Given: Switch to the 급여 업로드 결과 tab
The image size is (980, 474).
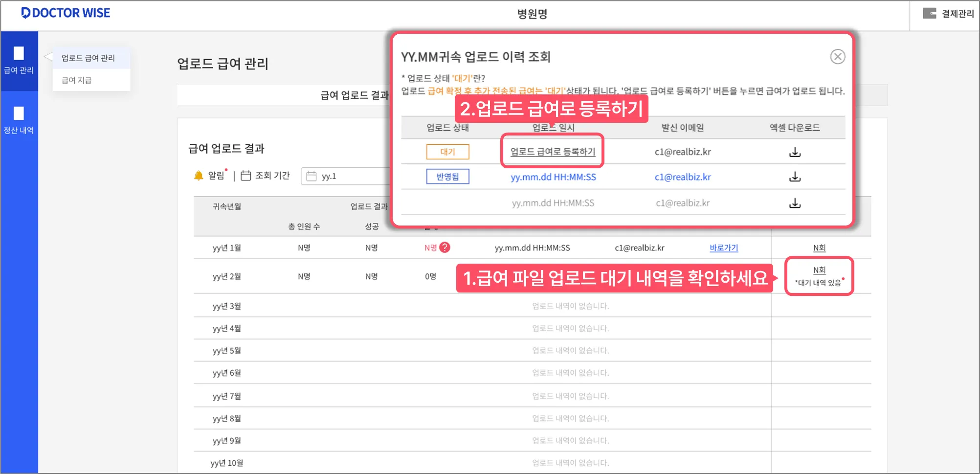Looking at the screenshot, I should point(355,95).
